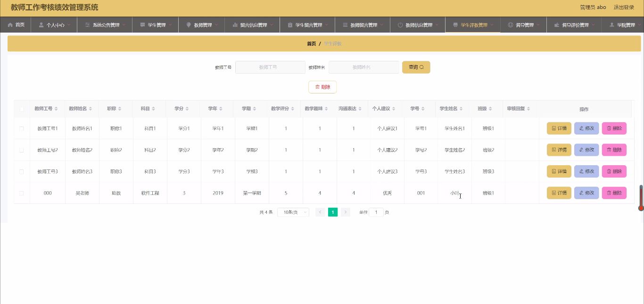Check the row checkbox for 教师工号3

coord(22,171)
